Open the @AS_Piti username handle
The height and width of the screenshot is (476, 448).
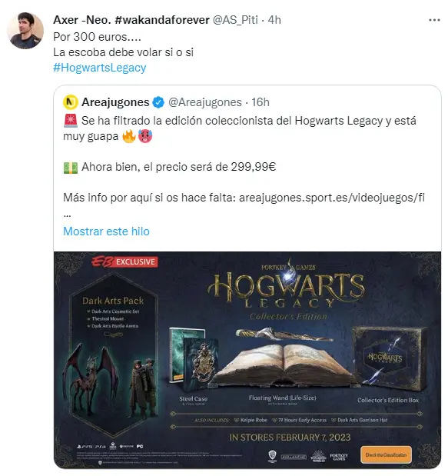(235, 20)
